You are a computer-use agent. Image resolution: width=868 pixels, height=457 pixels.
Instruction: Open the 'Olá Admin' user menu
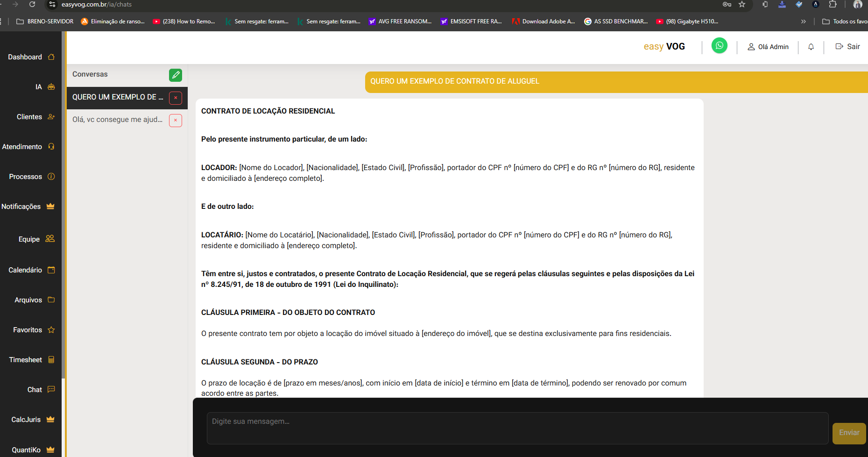(x=768, y=47)
